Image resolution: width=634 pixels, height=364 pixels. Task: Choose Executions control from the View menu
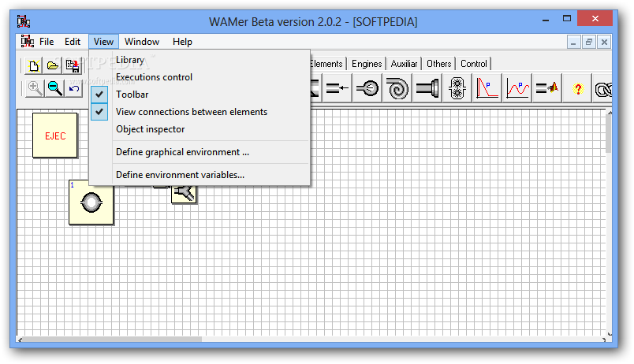pyautogui.click(x=200, y=76)
